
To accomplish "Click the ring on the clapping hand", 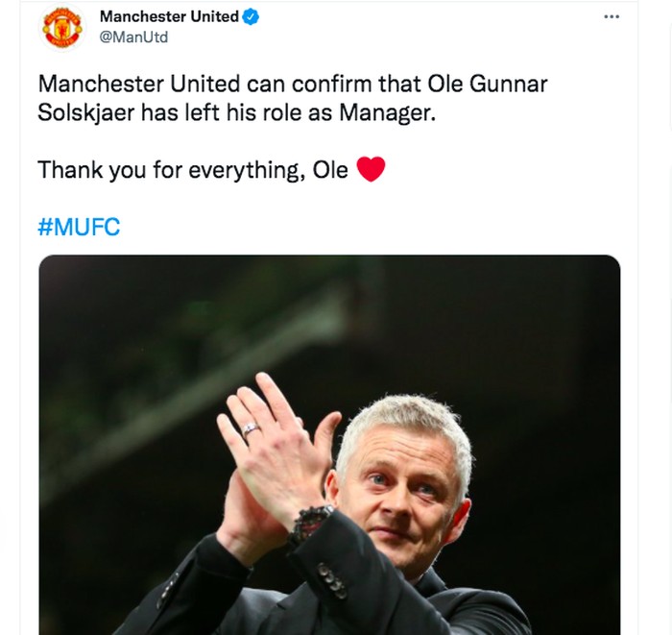I will (251, 429).
